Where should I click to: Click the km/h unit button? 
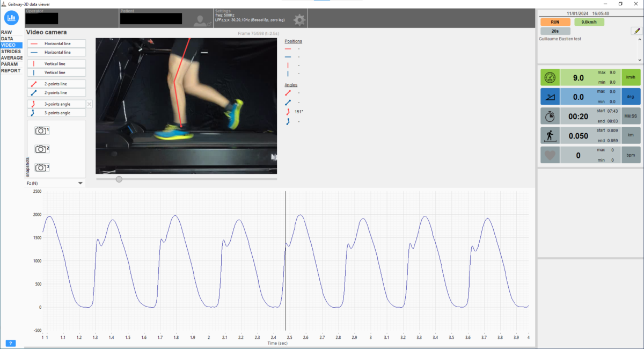631,78
